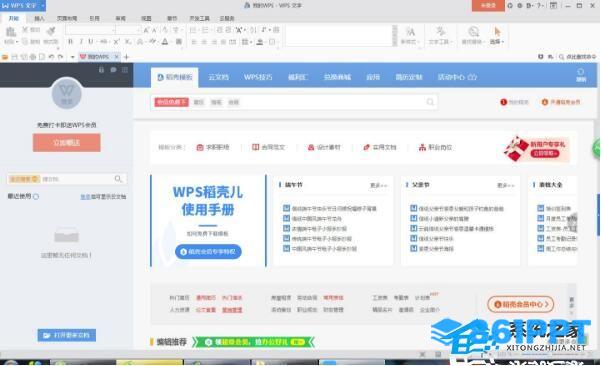The image size is (601, 366).
Task: Switch to the 插入 ribbon tab
Action: 39,18
